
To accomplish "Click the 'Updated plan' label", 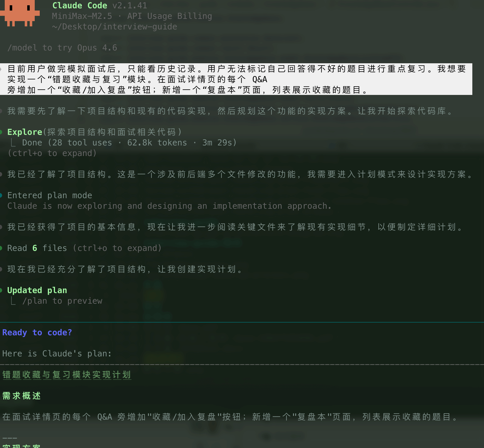I will (x=37, y=290).
